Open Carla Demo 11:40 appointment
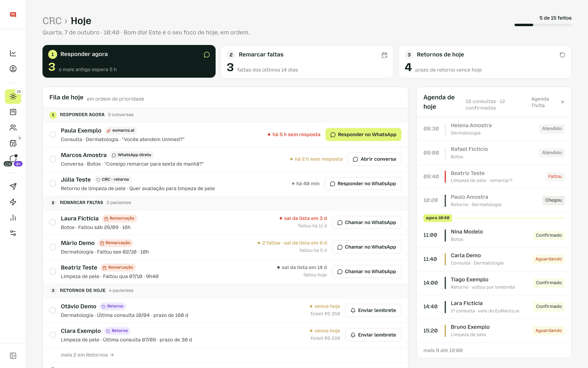Screen dimensions: 588x368 point(494,259)
